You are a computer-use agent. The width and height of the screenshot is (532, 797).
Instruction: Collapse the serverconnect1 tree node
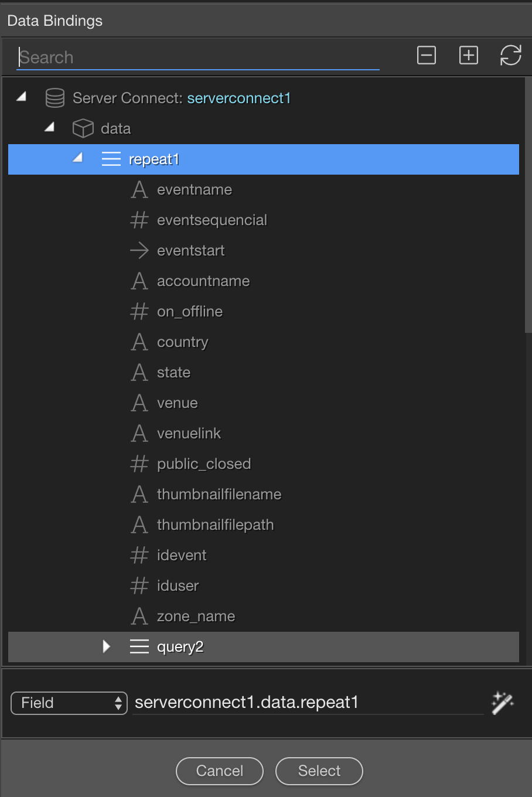[22, 97]
